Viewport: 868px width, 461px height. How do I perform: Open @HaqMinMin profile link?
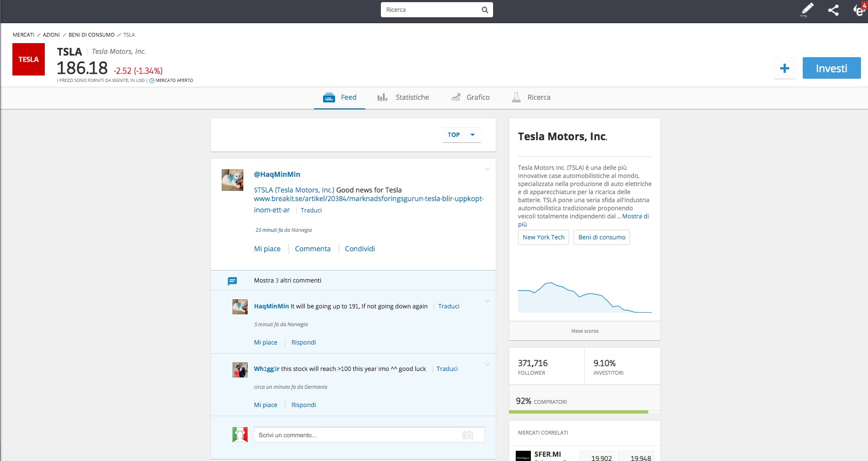[x=277, y=174]
